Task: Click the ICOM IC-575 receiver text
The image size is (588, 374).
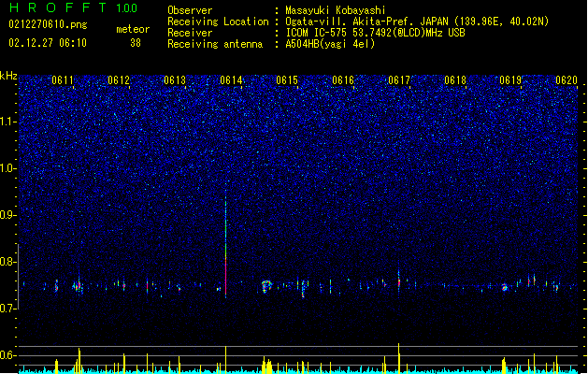Action: (x=375, y=33)
